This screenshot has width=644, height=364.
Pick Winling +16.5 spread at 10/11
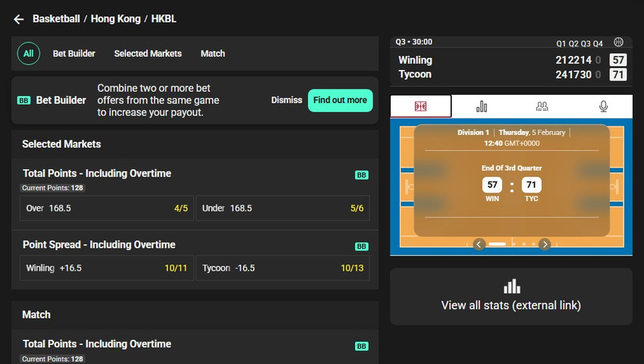point(107,268)
